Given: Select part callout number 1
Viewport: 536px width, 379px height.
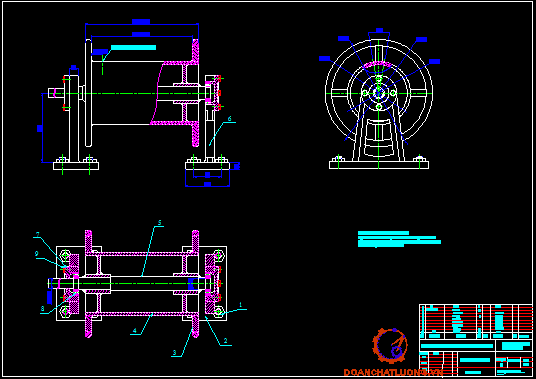Looking at the screenshot, I should pos(240,305).
